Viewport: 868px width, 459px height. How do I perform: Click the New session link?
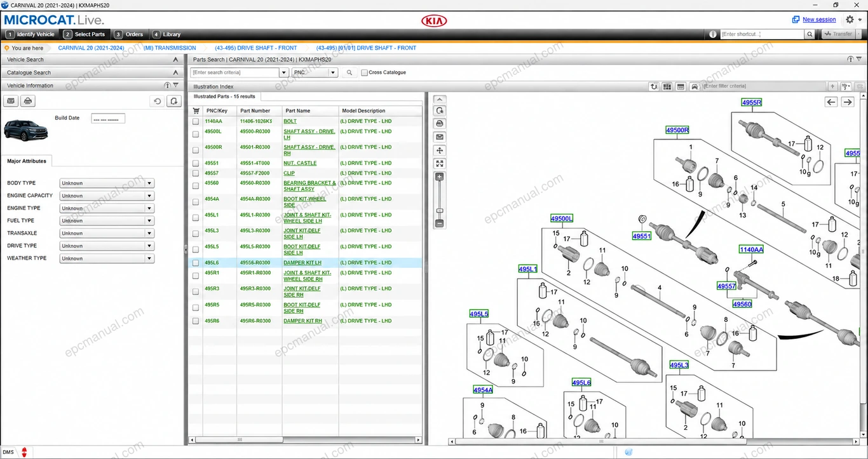[x=819, y=20]
